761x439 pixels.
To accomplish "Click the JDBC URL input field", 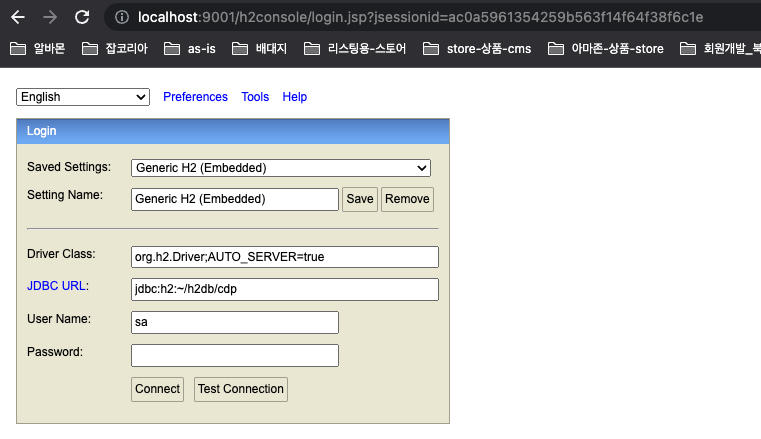I will click(x=285, y=289).
